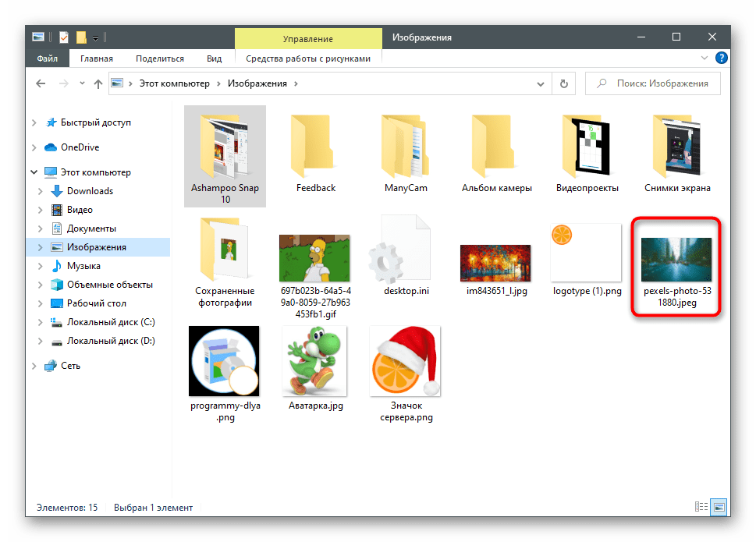Click the Back navigation arrow
This screenshot has width=756, height=542.
point(39,83)
